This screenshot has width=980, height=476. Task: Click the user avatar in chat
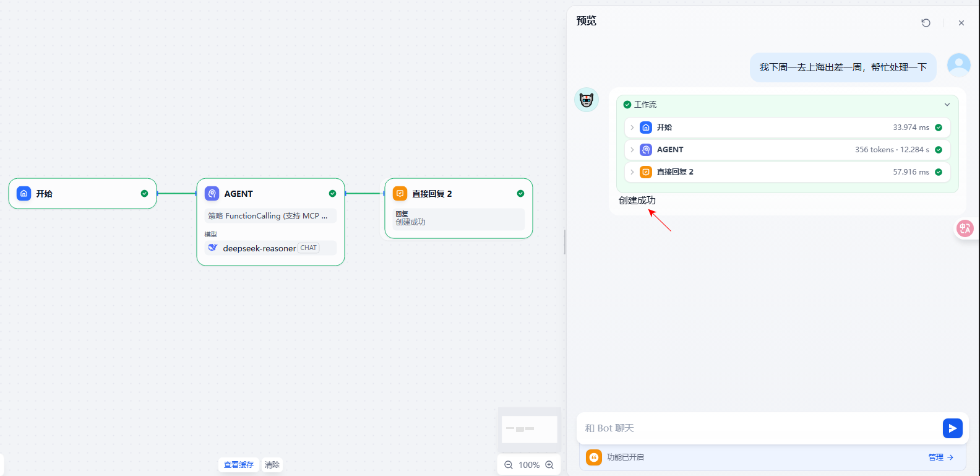coord(958,65)
